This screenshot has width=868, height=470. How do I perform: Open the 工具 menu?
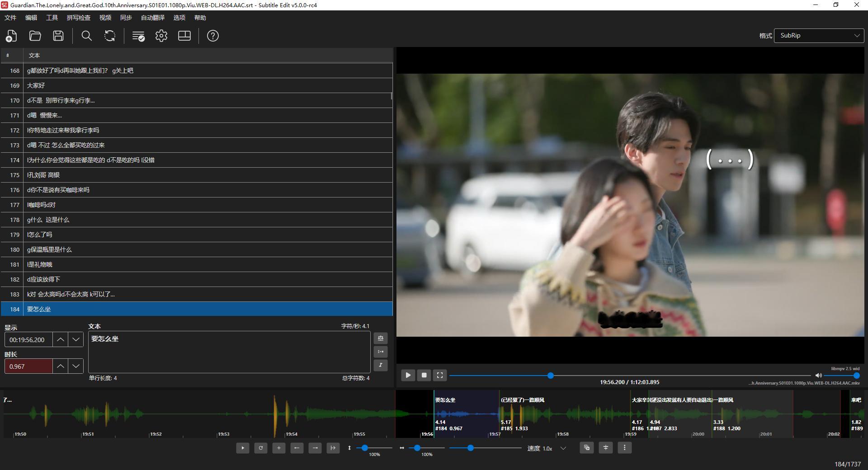click(52, 18)
